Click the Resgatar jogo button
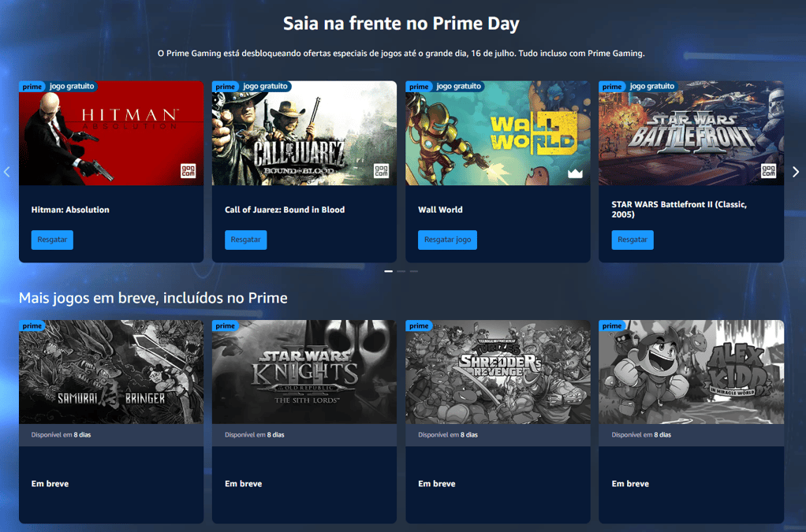 (x=447, y=240)
